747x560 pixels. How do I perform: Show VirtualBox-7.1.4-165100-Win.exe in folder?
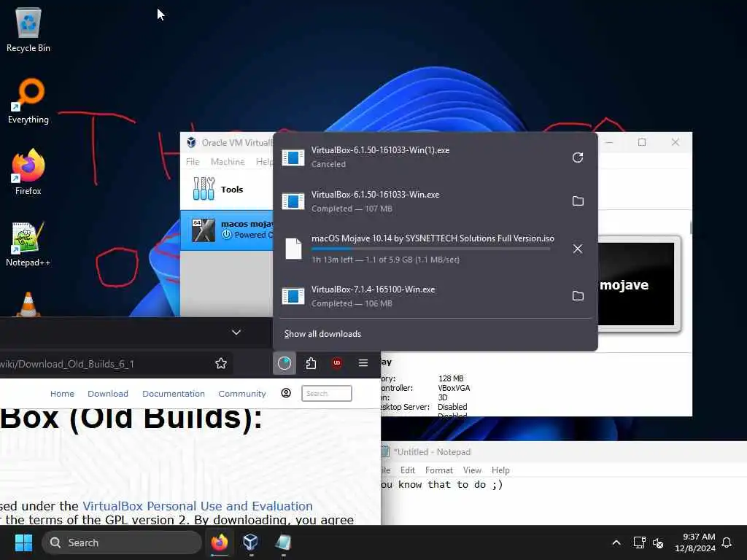click(578, 296)
